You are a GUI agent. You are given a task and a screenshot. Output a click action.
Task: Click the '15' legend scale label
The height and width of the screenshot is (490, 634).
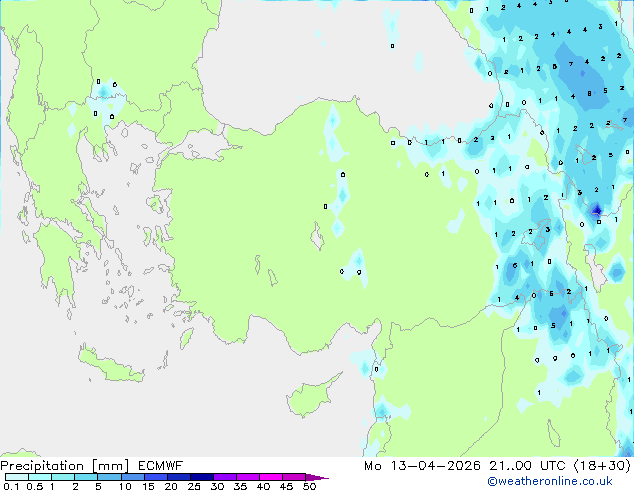pyautogui.click(x=148, y=486)
